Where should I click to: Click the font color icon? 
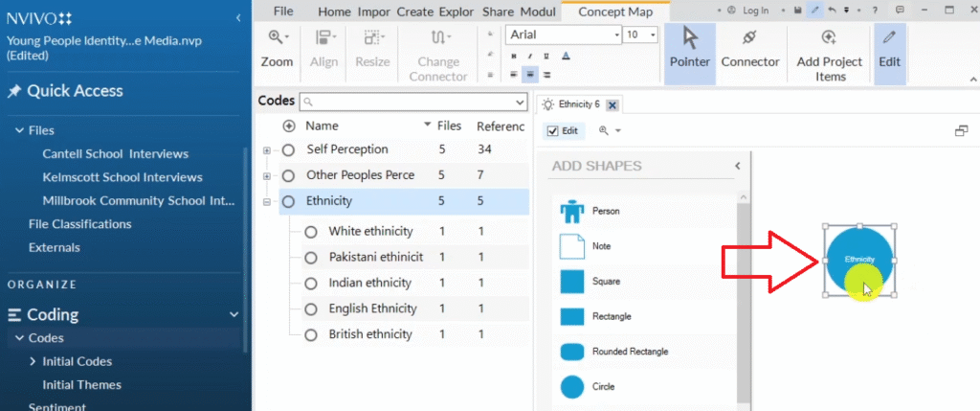566,56
